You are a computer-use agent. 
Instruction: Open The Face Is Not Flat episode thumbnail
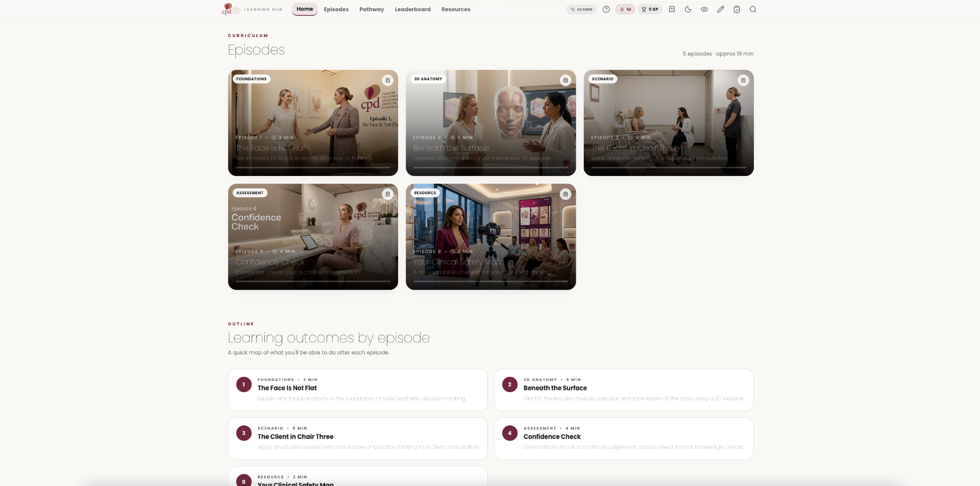(313, 123)
